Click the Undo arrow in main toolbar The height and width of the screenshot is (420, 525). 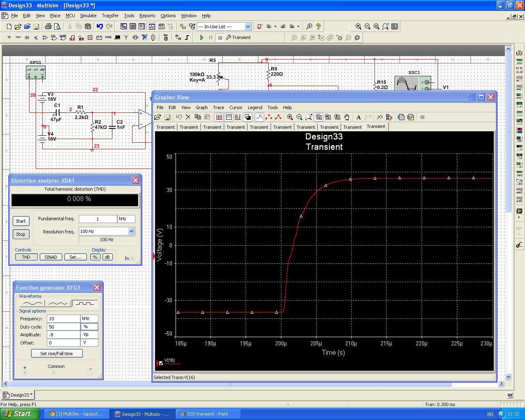[x=100, y=27]
